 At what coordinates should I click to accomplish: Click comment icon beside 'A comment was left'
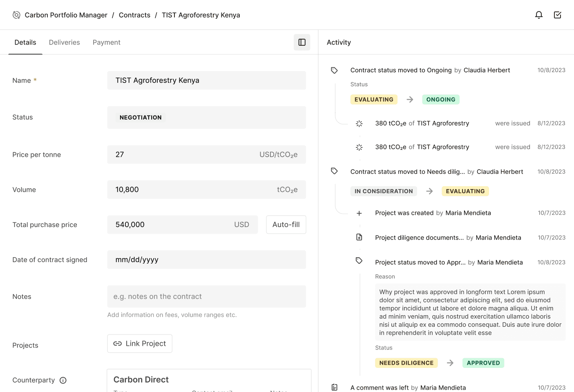tap(334, 387)
